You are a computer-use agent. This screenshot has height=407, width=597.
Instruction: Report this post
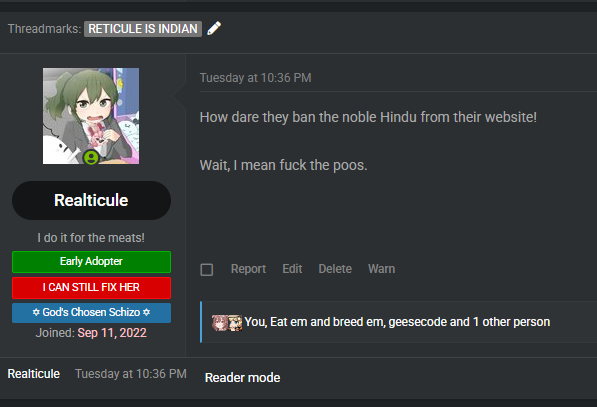pos(248,269)
